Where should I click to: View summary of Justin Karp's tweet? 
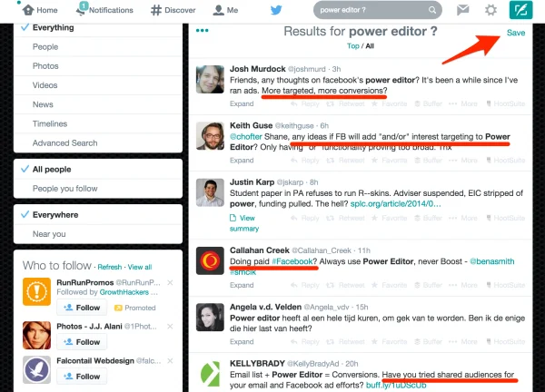pos(244,223)
